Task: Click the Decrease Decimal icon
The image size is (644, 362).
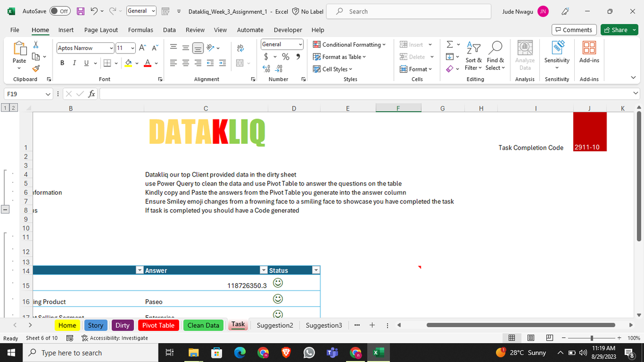Action: coord(279,69)
